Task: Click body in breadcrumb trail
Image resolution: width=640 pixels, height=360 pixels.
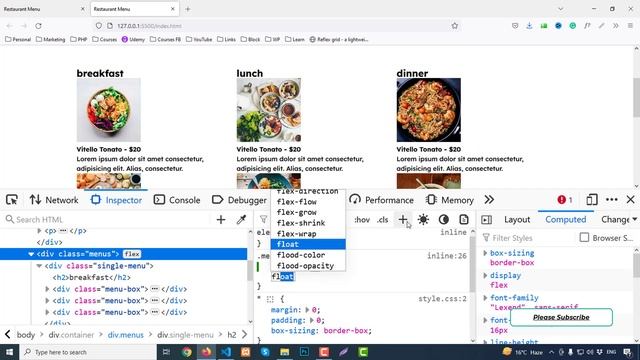Action: click(x=26, y=335)
